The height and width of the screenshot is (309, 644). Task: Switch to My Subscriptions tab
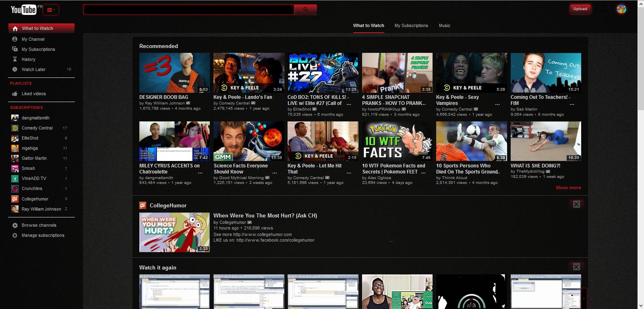pyautogui.click(x=411, y=25)
